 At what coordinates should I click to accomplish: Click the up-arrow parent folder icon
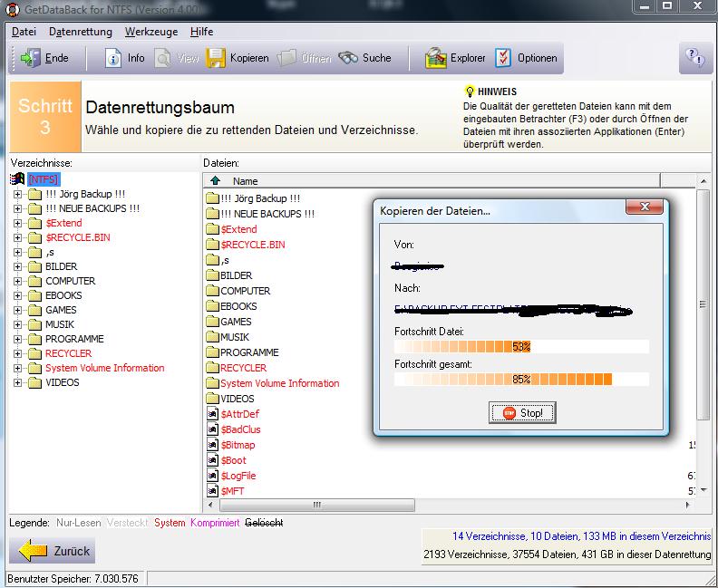click(x=215, y=180)
